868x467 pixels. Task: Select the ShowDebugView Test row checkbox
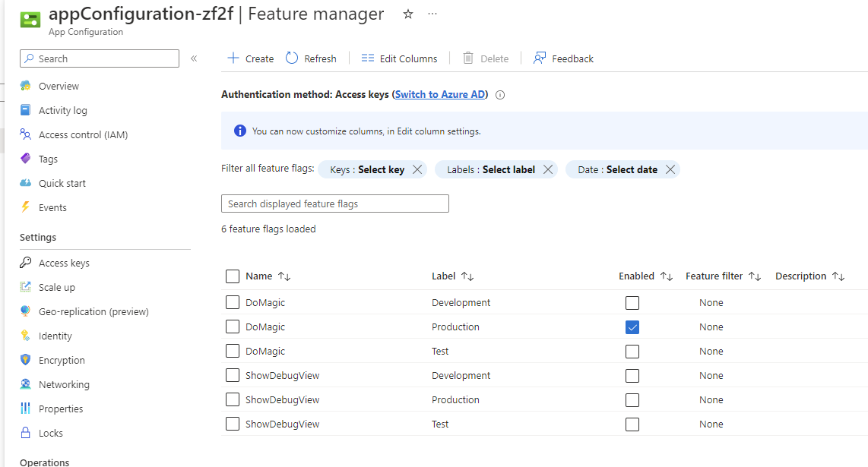click(232, 424)
